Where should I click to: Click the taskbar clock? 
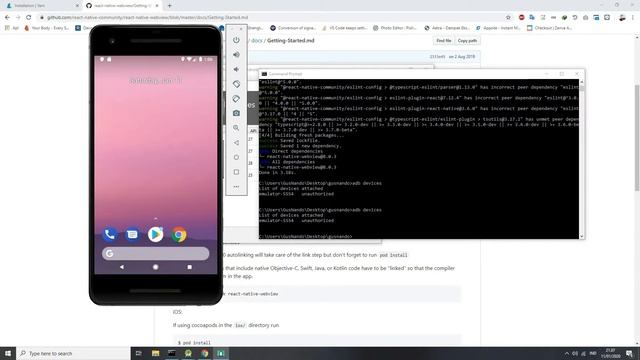(611, 353)
